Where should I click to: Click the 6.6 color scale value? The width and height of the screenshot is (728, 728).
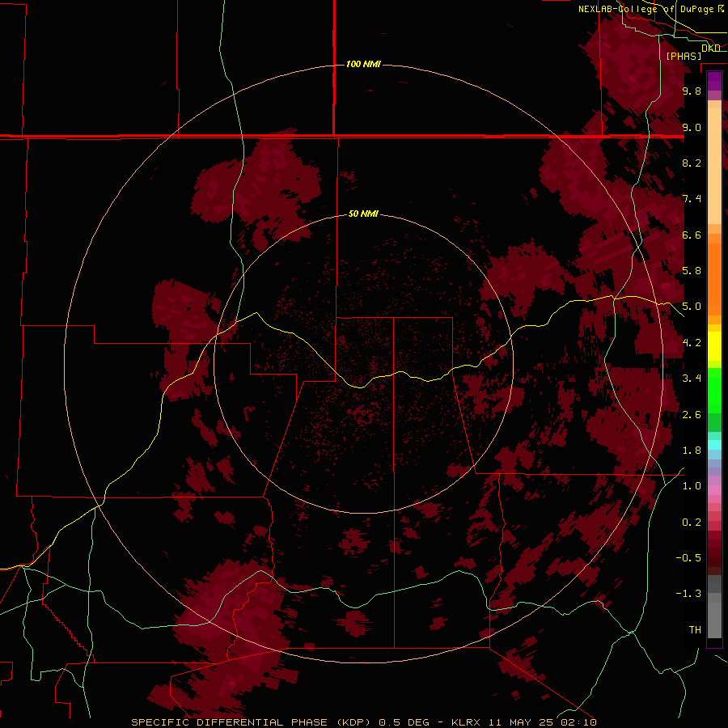[692, 235]
